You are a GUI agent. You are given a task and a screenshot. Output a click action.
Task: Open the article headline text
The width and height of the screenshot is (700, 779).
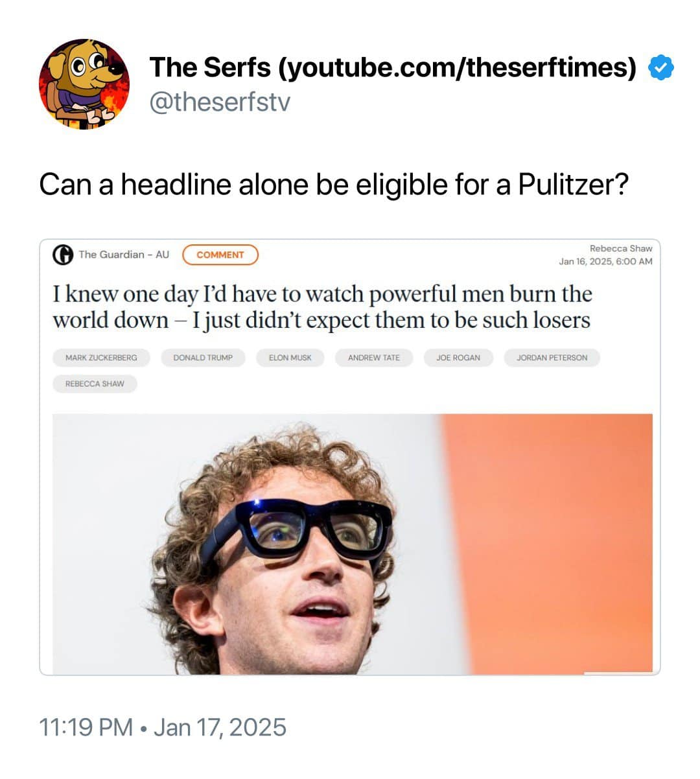322,307
